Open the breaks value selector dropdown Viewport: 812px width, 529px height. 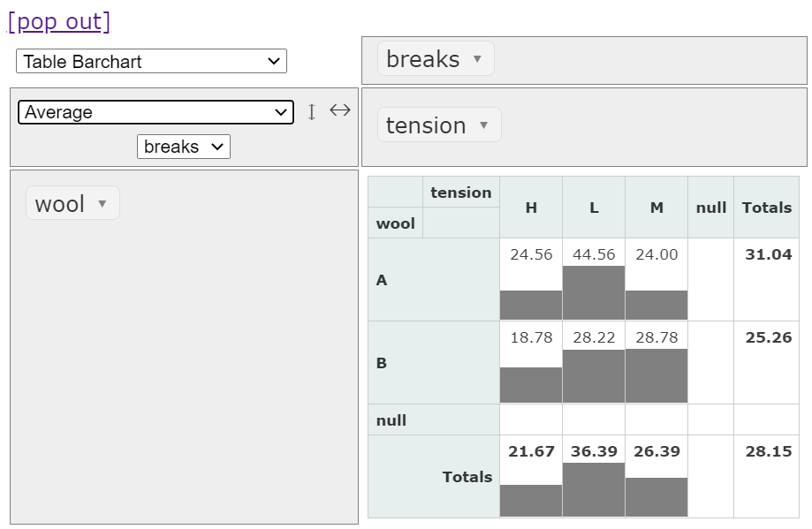[183, 147]
